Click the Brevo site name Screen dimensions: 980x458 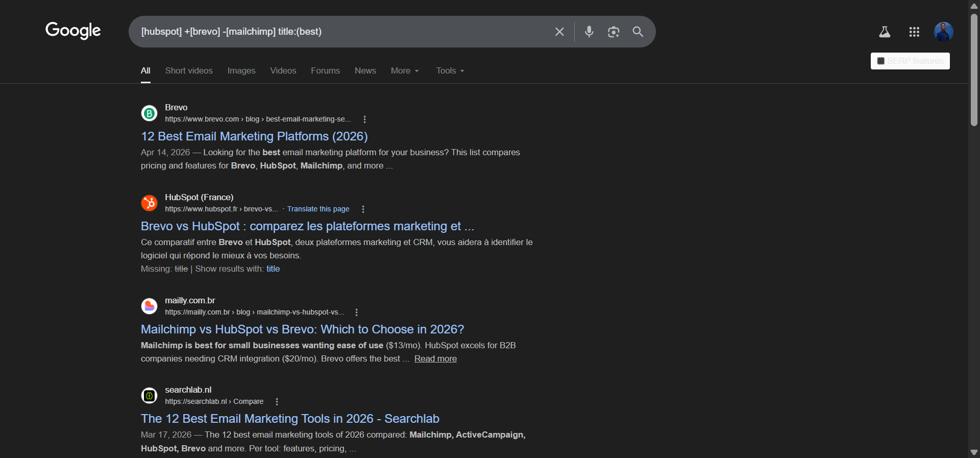click(x=176, y=108)
